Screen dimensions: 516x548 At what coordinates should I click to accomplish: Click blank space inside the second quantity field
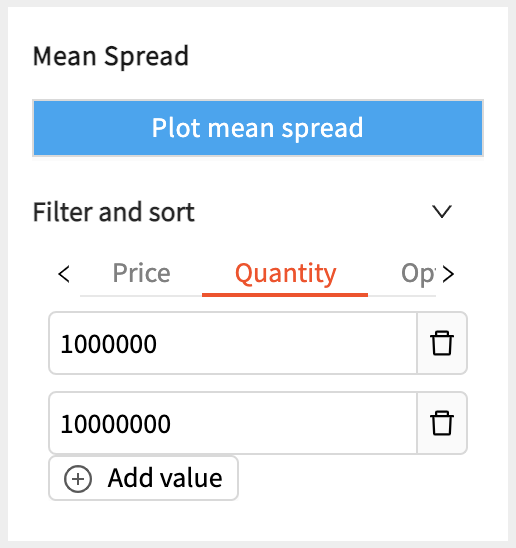point(294,423)
